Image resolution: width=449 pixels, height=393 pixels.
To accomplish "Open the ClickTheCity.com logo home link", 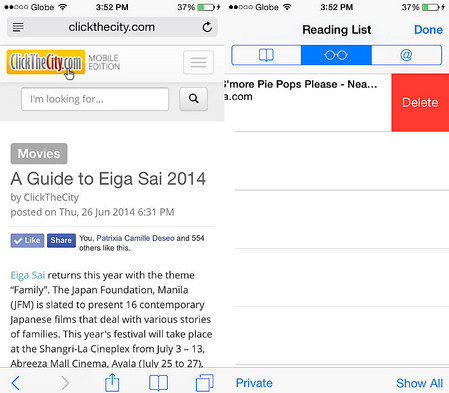I will coord(46,62).
